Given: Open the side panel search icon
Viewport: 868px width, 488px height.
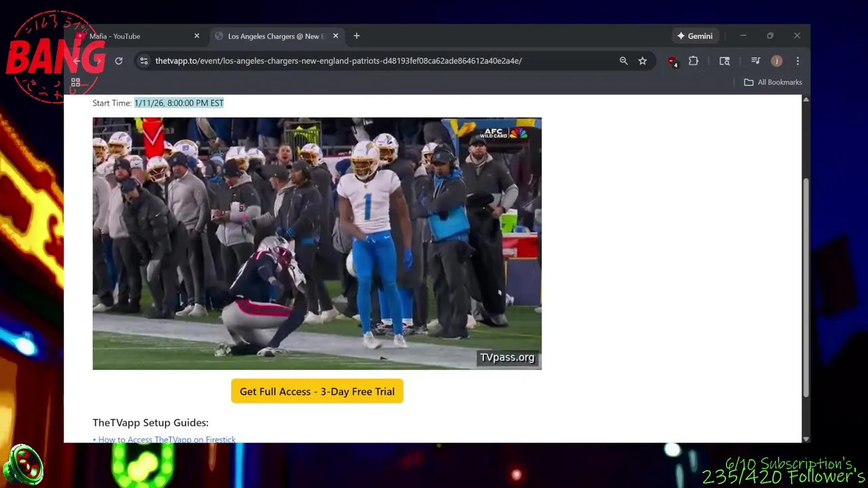Looking at the screenshot, I should (x=724, y=61).
